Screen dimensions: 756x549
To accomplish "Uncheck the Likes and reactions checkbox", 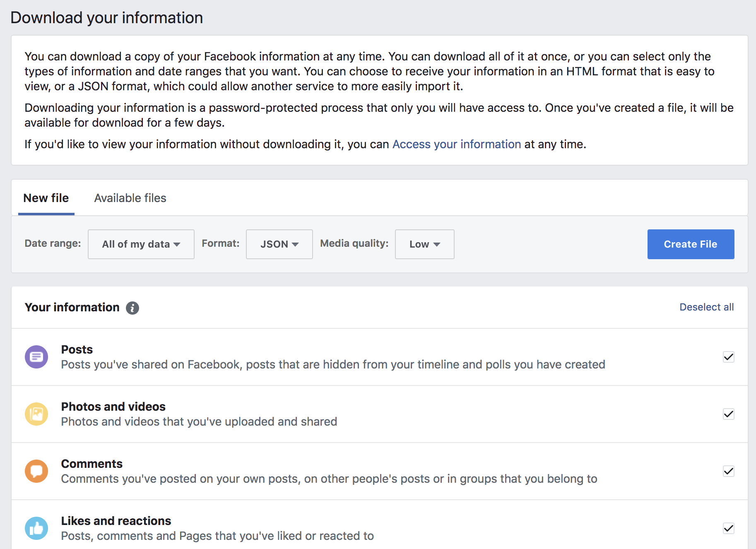I will (729, 528).
